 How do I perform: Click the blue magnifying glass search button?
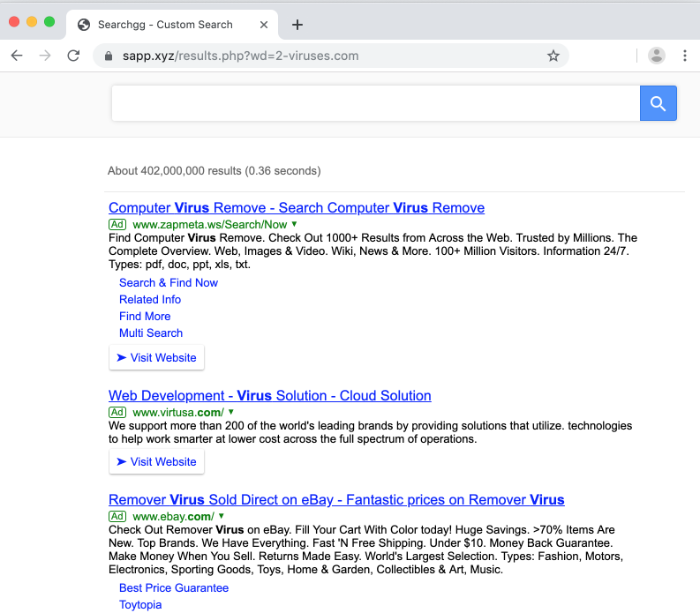tap(658, 103)
